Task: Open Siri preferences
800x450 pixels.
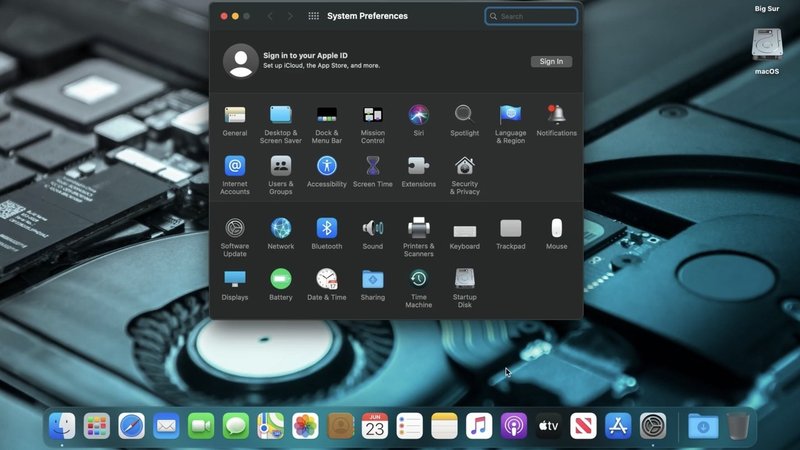Action: [418, 121]
